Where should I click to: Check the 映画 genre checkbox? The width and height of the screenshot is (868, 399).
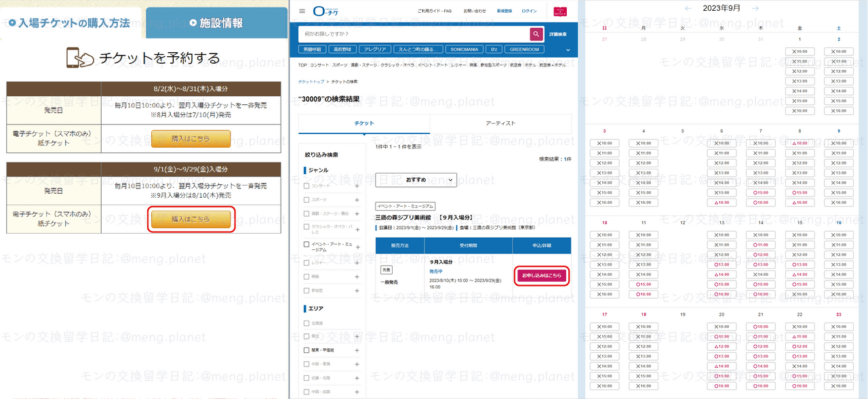307,276
